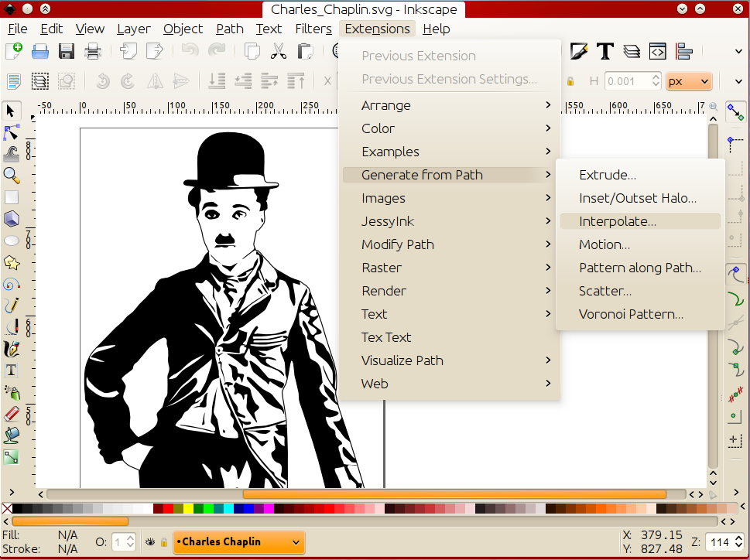Image resolution: width=750 pixels, height=560 pixels.
Task: Toggle Charles Chaplin layer visibility eye
Action: [150, 542]
